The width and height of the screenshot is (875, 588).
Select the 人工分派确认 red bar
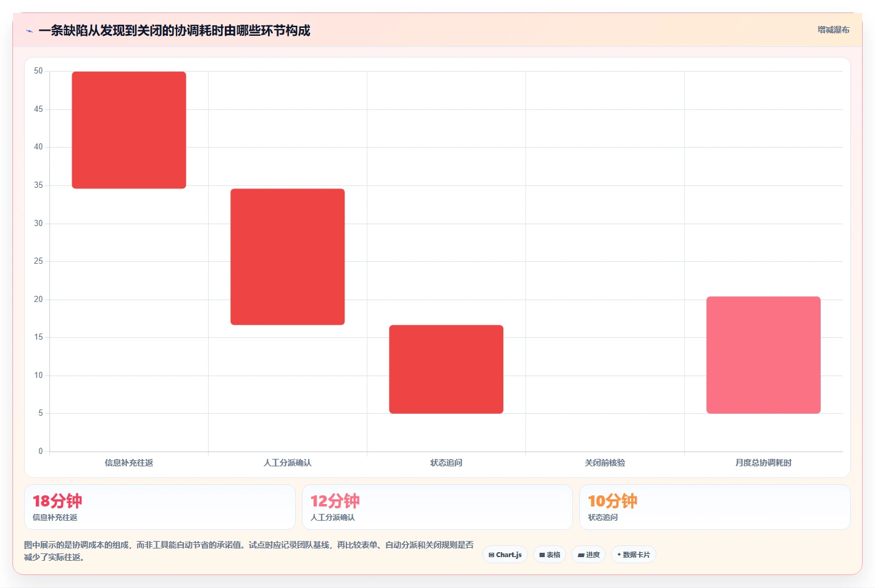click(288, 257)
